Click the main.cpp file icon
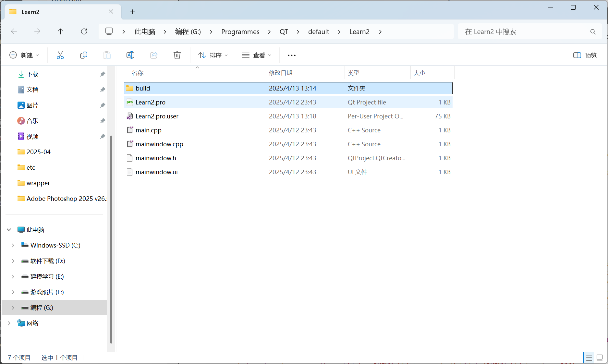 point(130,130)
